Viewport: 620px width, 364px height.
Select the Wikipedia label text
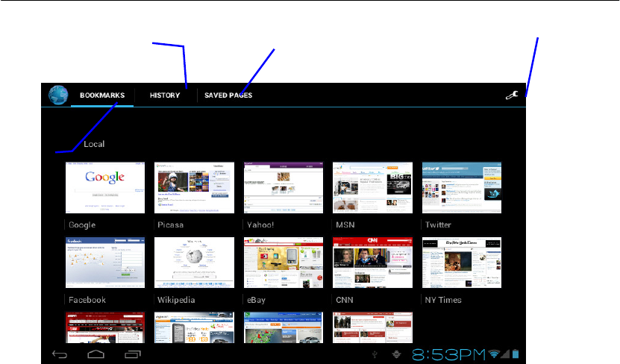(x=176, y=300)
